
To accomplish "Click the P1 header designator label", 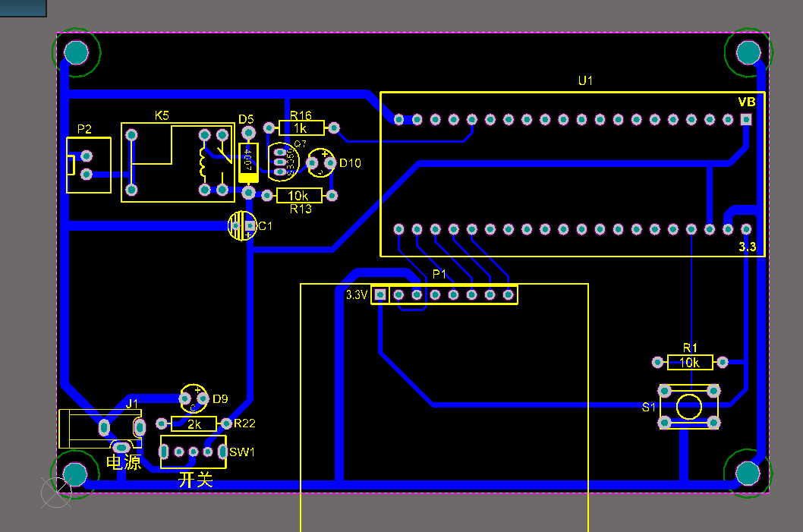I will coord(439,275).
